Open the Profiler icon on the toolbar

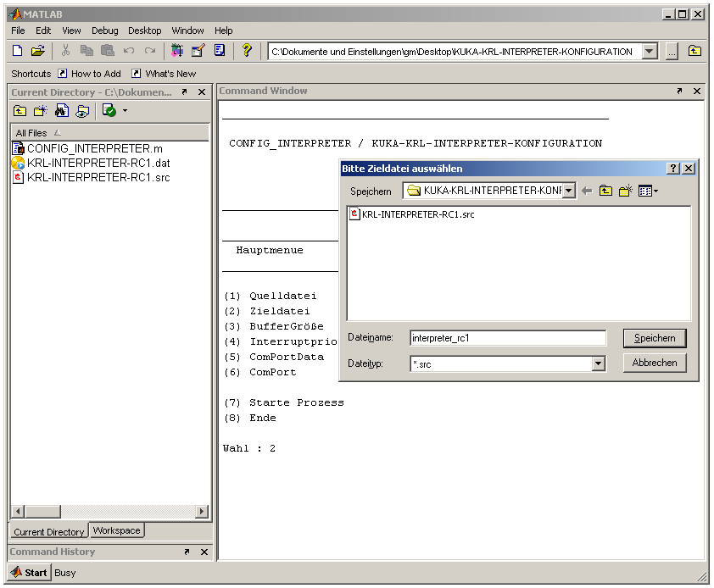pos(219,51)
